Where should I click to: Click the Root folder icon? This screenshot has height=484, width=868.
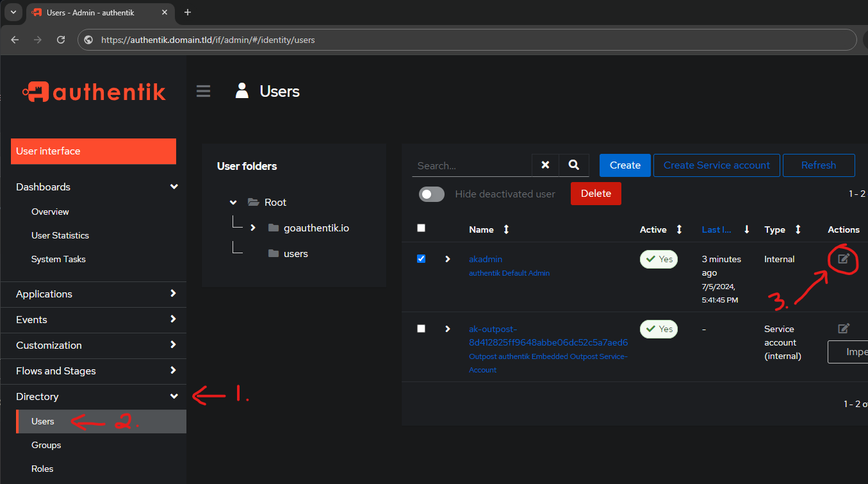click(253, 202)
